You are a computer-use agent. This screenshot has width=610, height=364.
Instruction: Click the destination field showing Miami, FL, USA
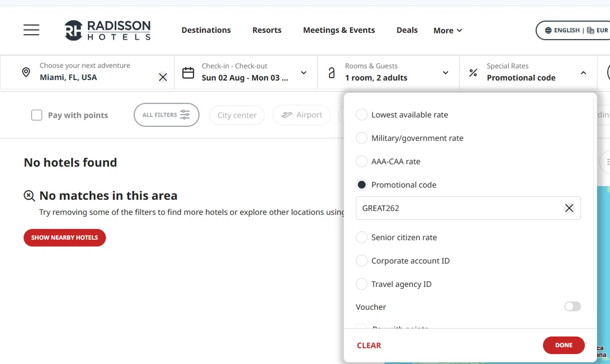(x=87, y=72)
